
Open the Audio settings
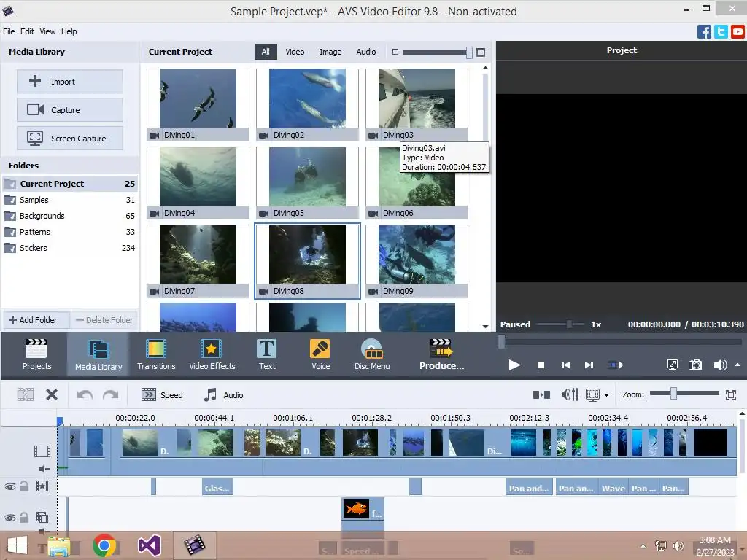pyautogui.click(x=223, y=394)
